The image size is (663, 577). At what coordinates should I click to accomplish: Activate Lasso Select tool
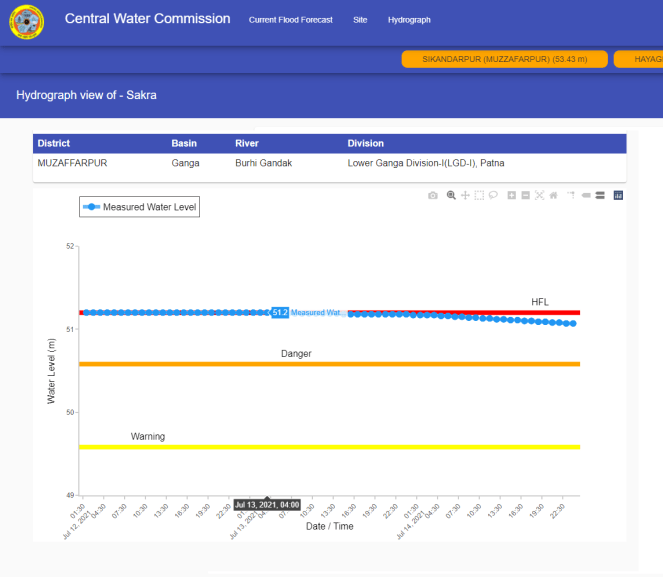coord(493,196)
